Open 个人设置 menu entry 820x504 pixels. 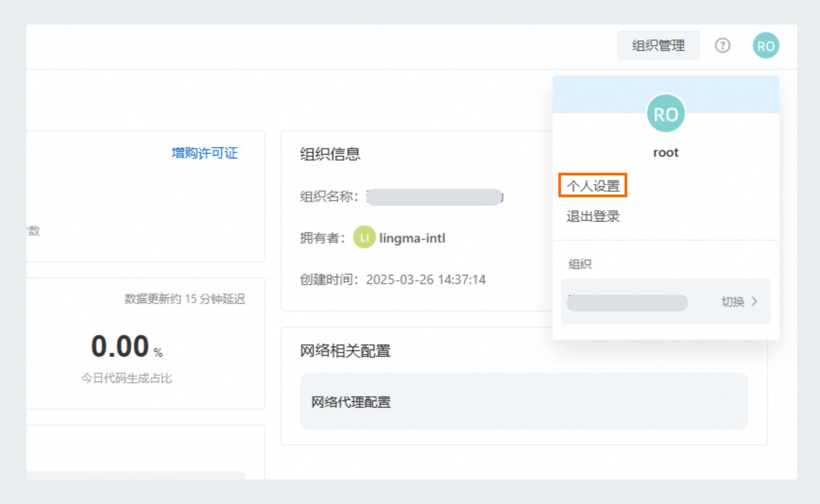click(x=593, y=185)
